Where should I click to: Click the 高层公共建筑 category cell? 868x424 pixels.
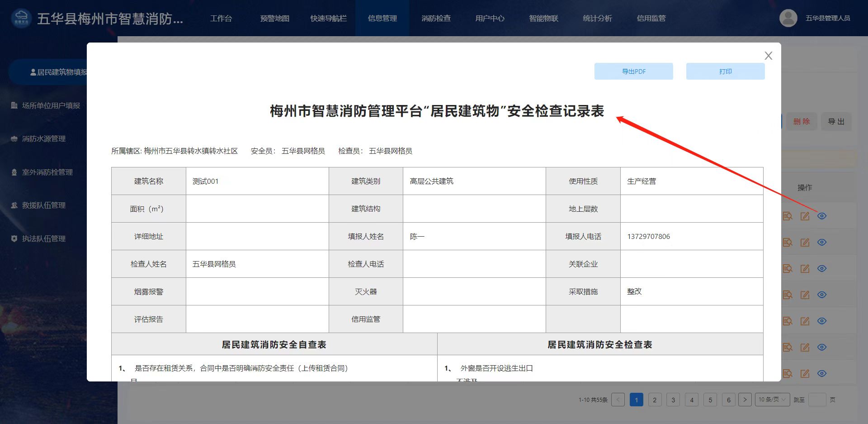(474, 181)
